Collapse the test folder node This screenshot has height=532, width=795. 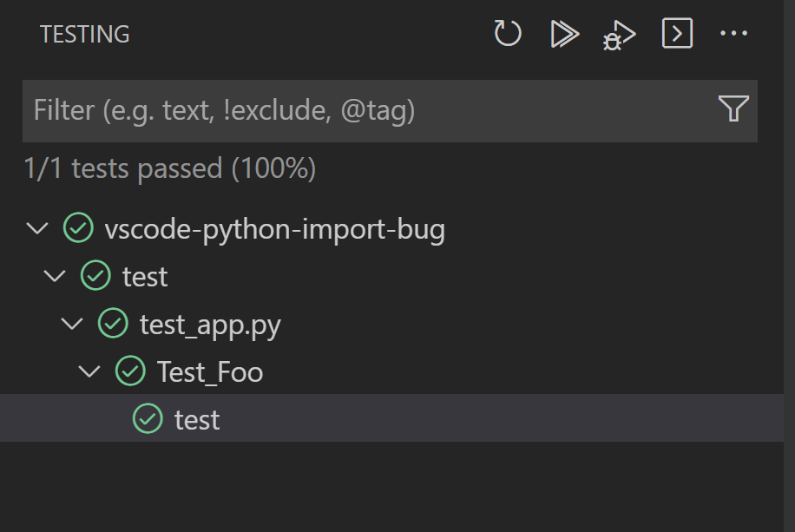(x=54, y=276)
